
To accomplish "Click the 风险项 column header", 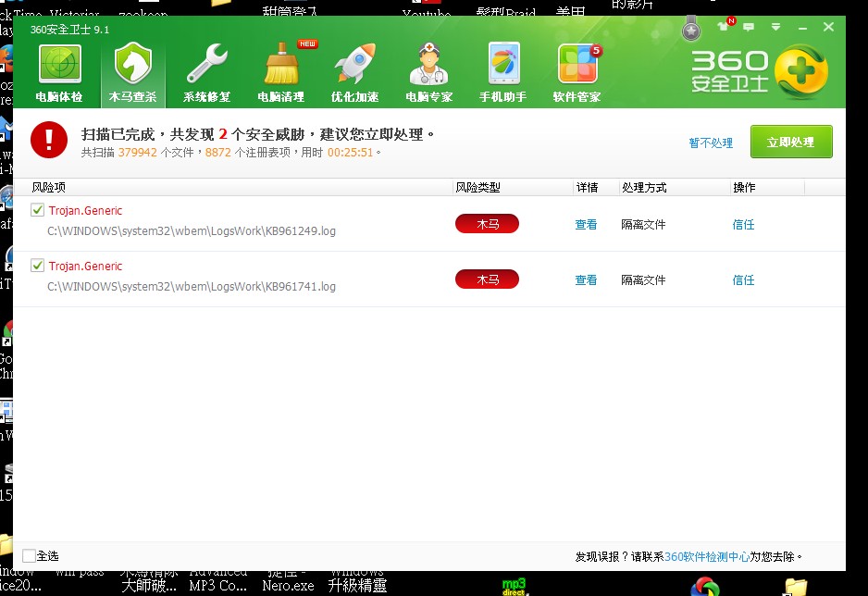I will click(49, 188).
